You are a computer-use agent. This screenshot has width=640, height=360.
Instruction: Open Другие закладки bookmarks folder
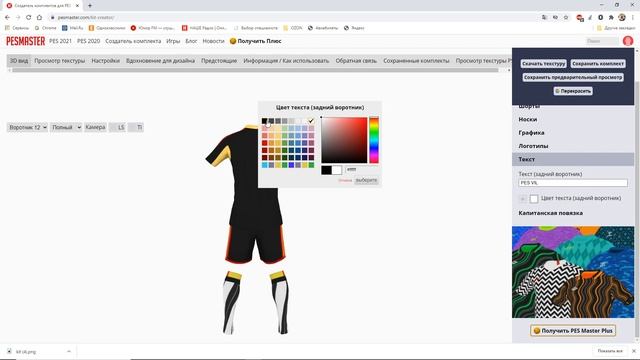tap(616, 28)
